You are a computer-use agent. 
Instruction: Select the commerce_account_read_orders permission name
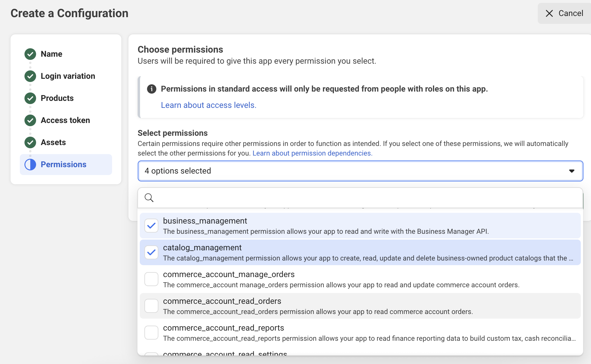point(222,301)
